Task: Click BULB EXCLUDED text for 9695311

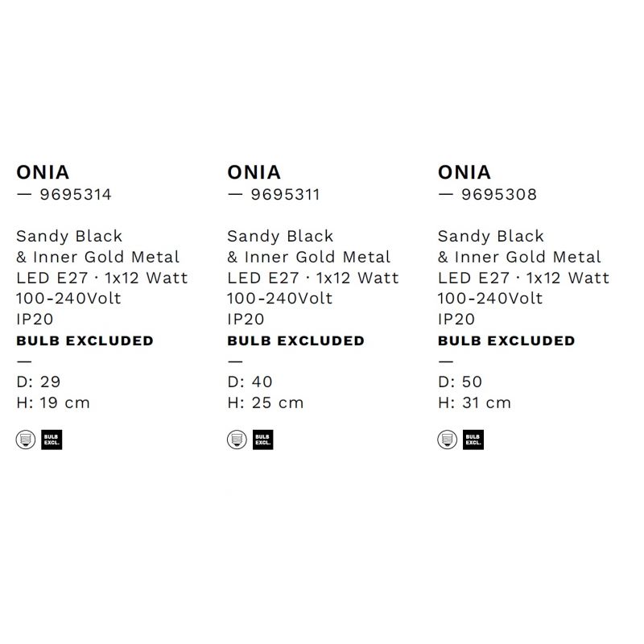Action: pyautogui.click(x=296, y=341)
